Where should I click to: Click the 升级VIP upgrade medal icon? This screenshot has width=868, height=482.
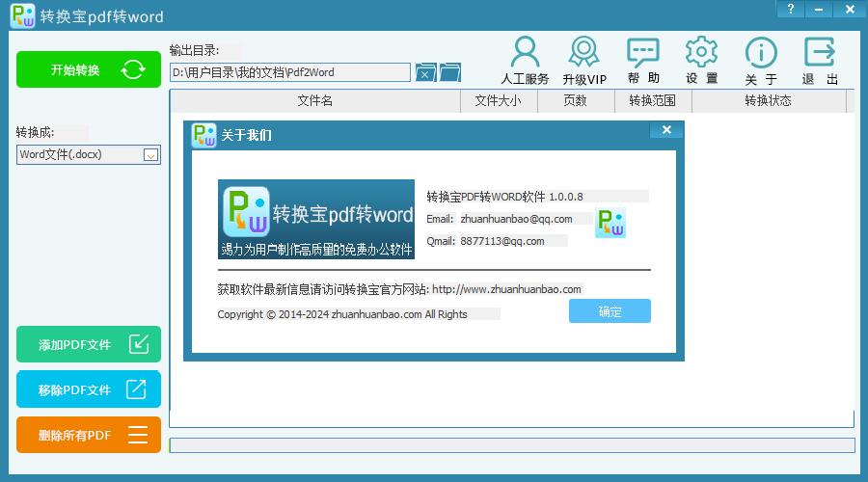(x=584, y=61)
